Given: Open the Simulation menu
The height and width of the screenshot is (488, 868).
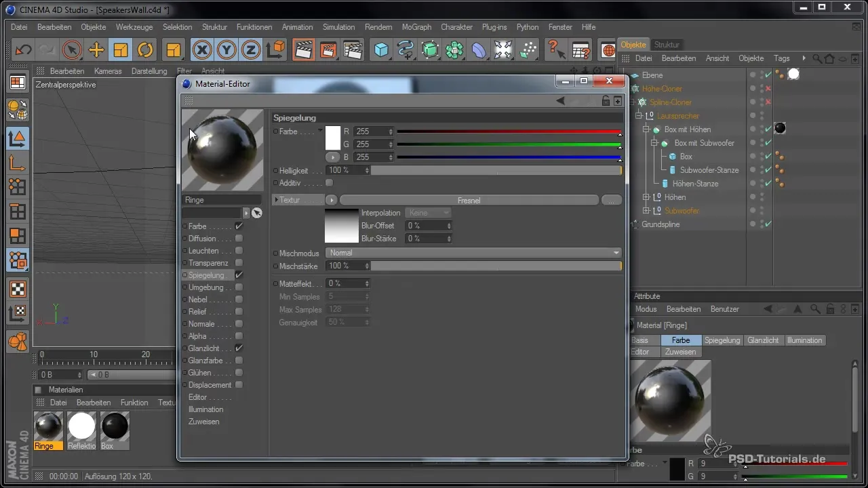Looking at the screenshot, I should [x=338, y=27].
